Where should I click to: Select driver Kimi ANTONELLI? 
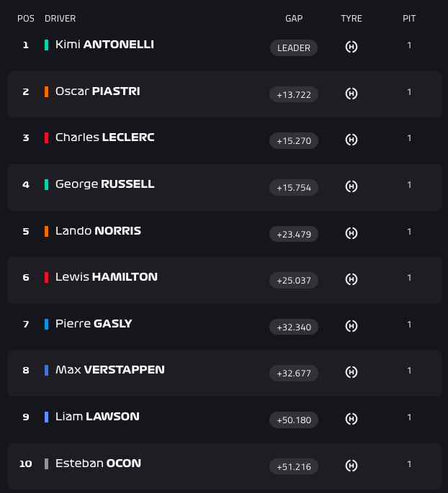(104, 45)
